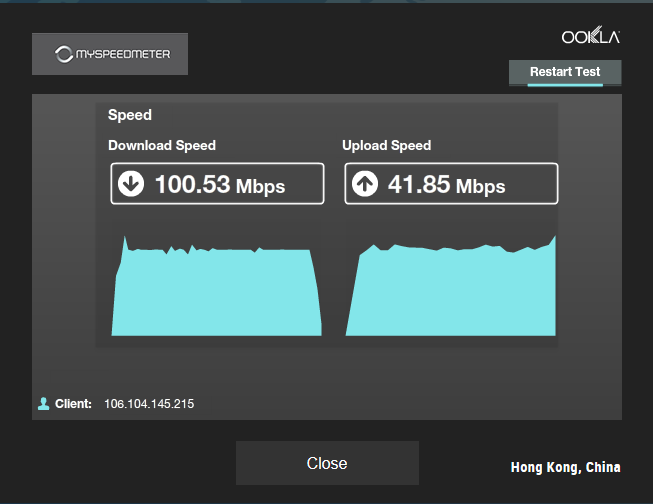
Task: Click the upload speed graph
Action: point(451,286)
